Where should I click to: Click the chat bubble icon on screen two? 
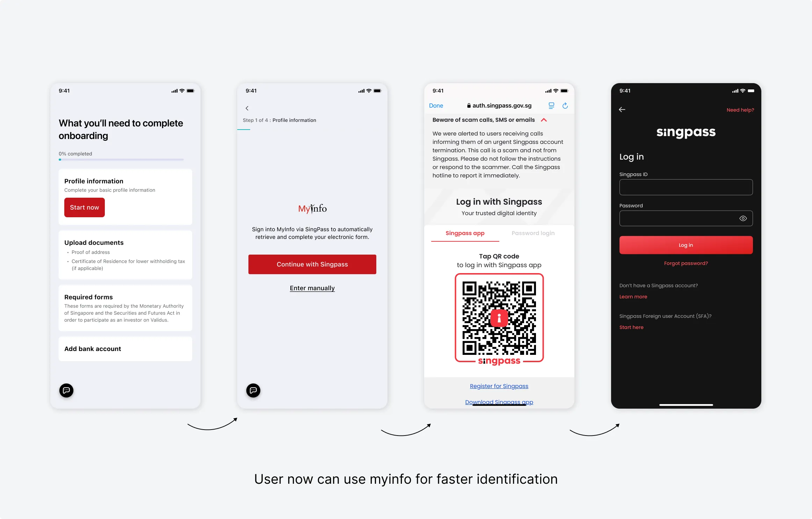pyautogui.click(x=253, y=390)
